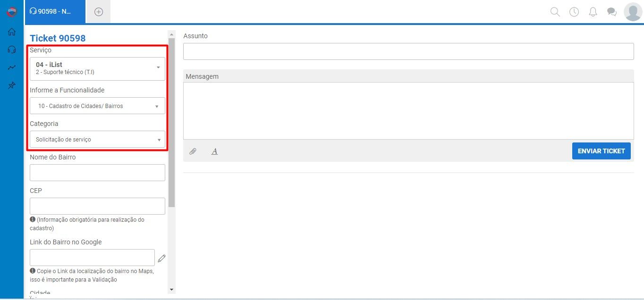Click the Assunto input field
Viewport: 644px width, 300px height.
pos(408,51)
